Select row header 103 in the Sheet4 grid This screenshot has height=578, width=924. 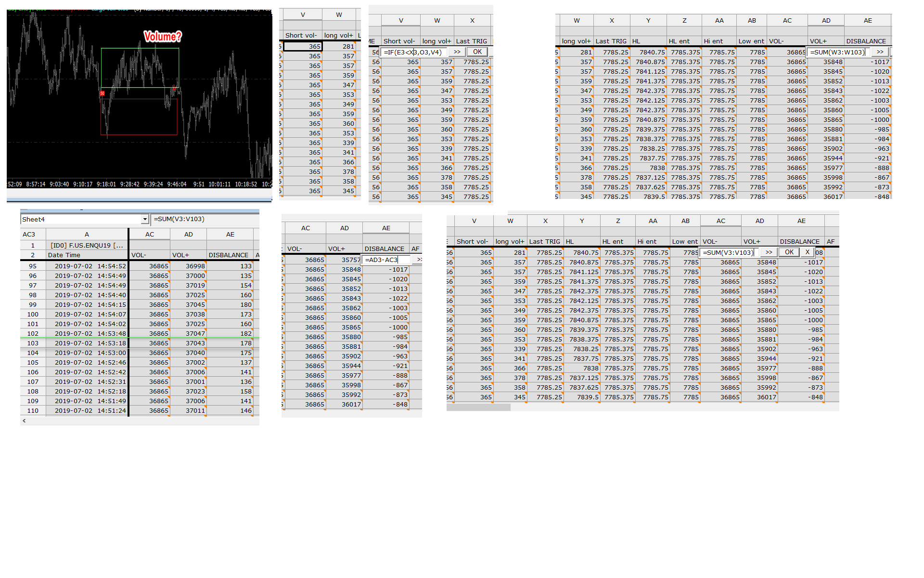(33, 343)
